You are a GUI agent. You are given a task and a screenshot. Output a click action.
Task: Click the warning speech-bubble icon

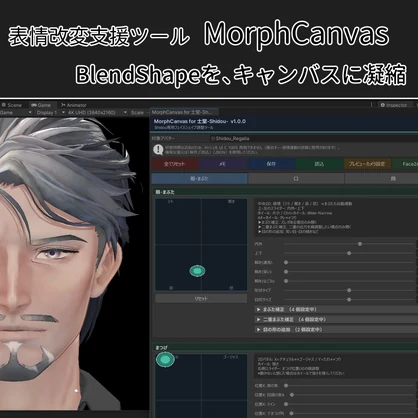pos(158,150)
